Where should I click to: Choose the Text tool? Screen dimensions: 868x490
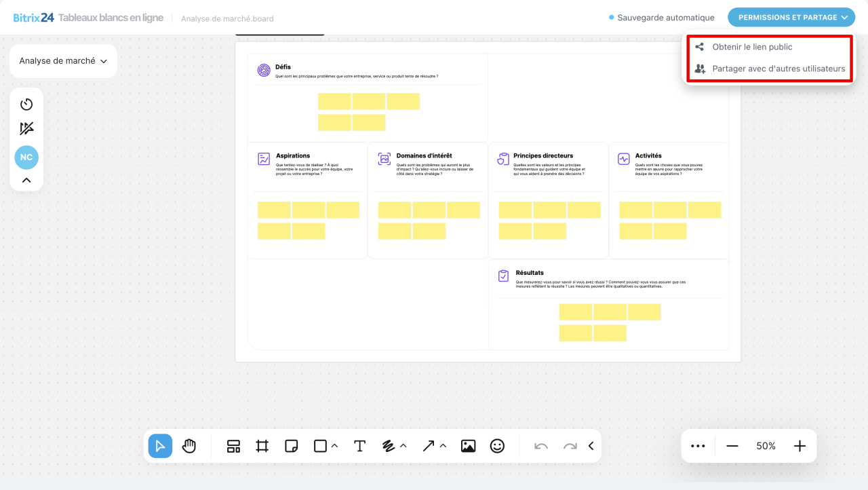pyautogui.click(x=359, y=446)
